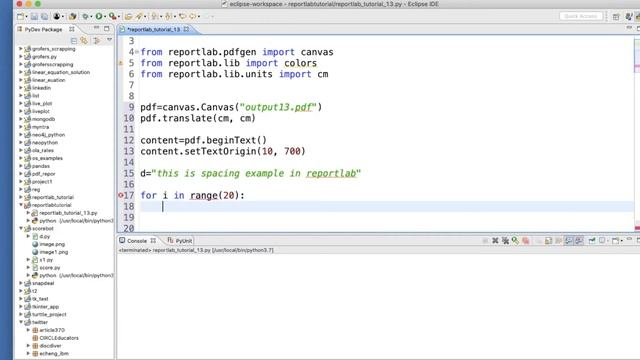640x360 pixels.
Task: Select the turtle_project project
Action: [49, 314]
